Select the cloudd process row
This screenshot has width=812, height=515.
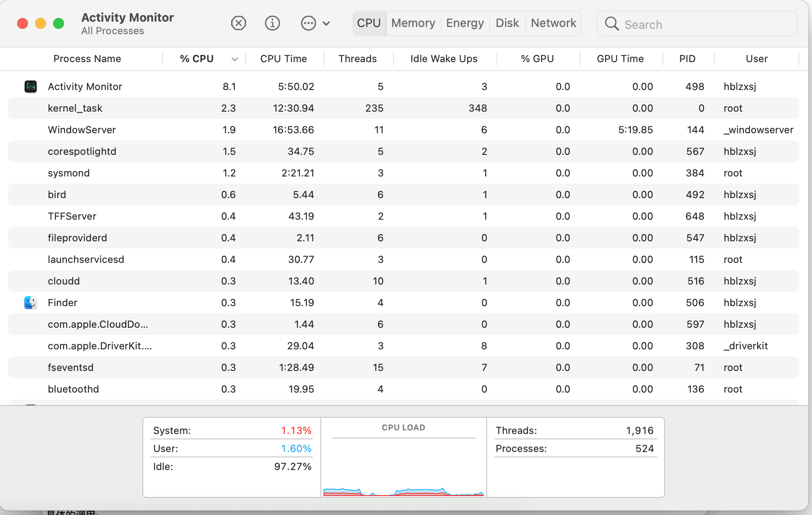tap(404, 281)
